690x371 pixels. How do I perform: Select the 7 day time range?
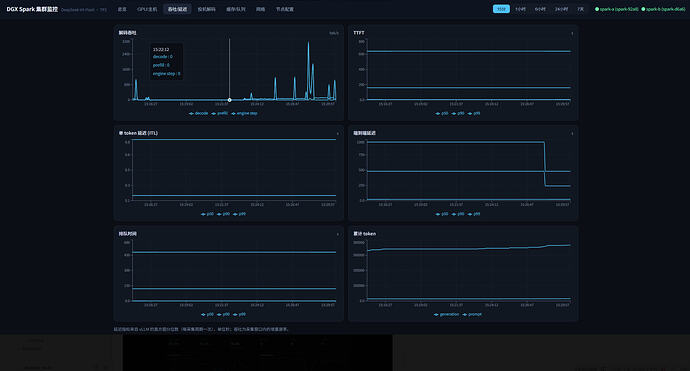point(580,9)
